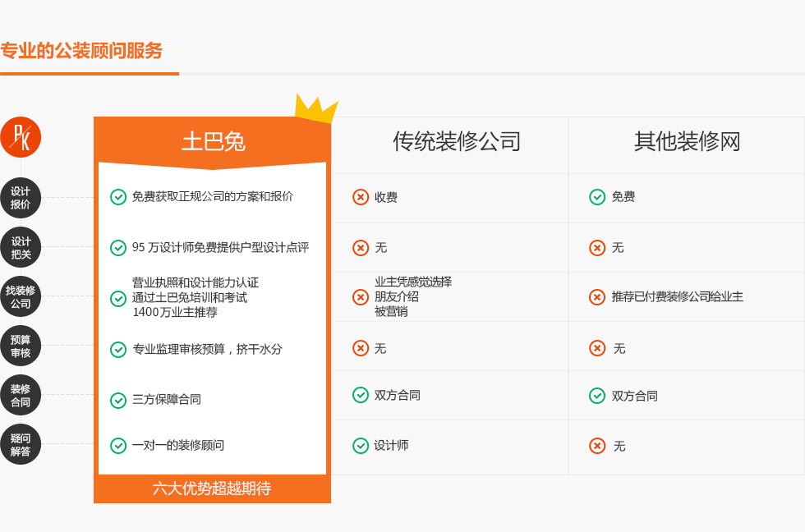Viewport: 805px width, 532px height.
Task: Click the 一对一的装修顾问 text
Action: click(x=178, y=446)
